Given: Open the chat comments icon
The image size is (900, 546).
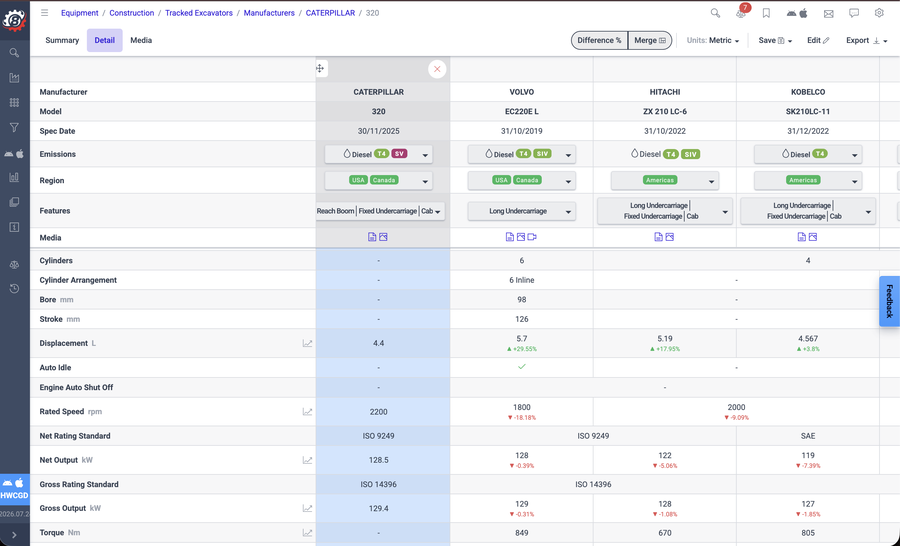Looking at the screenshot, I should pos(854,13).
